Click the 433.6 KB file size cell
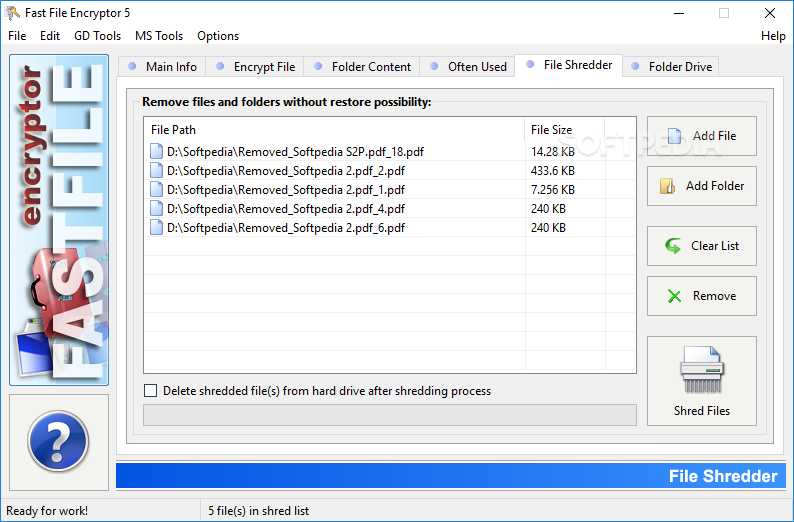Viewport: 794px width, 522px height. coord(553,171)
